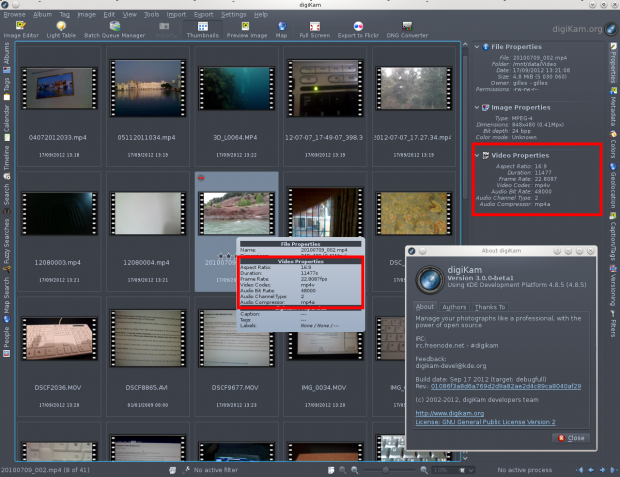This screenshot has height=477, width=620.
Task: Select the Caption/Tags right sidebar tab
Action: click(613, 237)
